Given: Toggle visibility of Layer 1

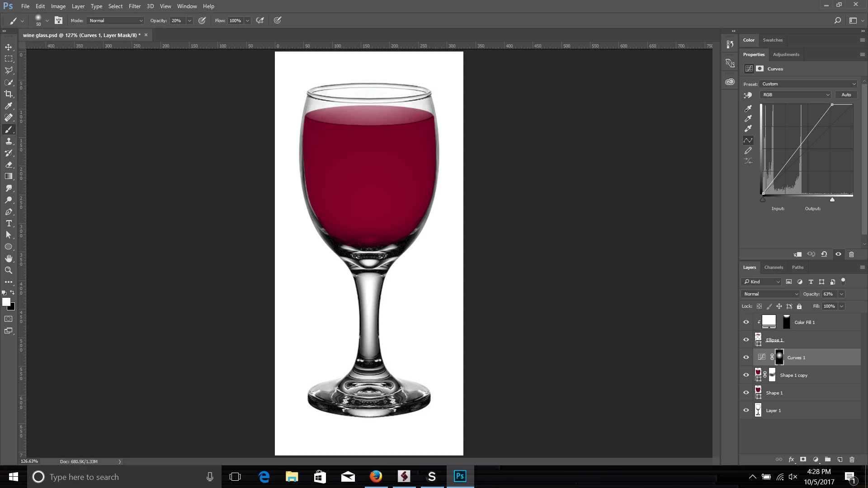Looking at the screenshot, I should pyautogui.click(x=746, y=410).
